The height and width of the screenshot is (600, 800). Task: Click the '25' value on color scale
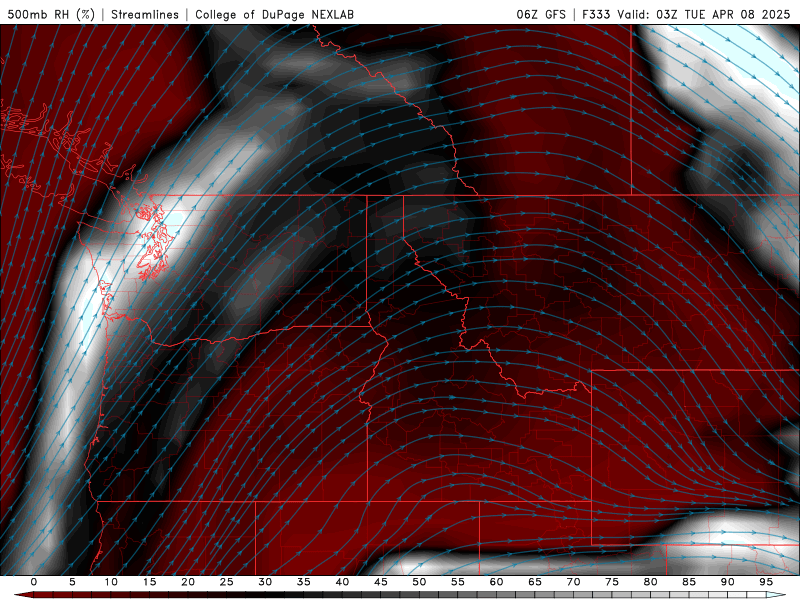click(227, 582)
